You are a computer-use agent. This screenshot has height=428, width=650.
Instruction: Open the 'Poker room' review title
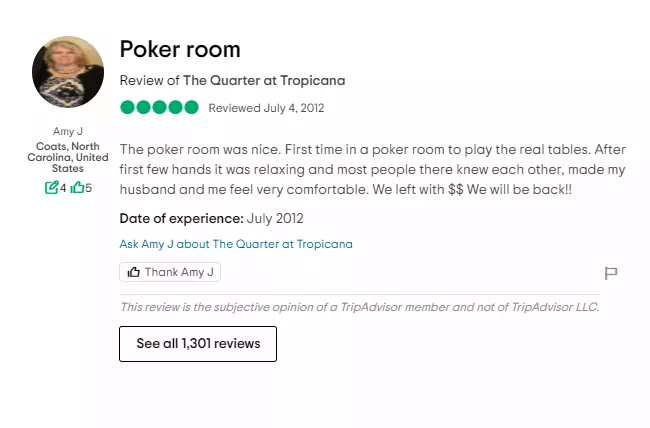180,49
